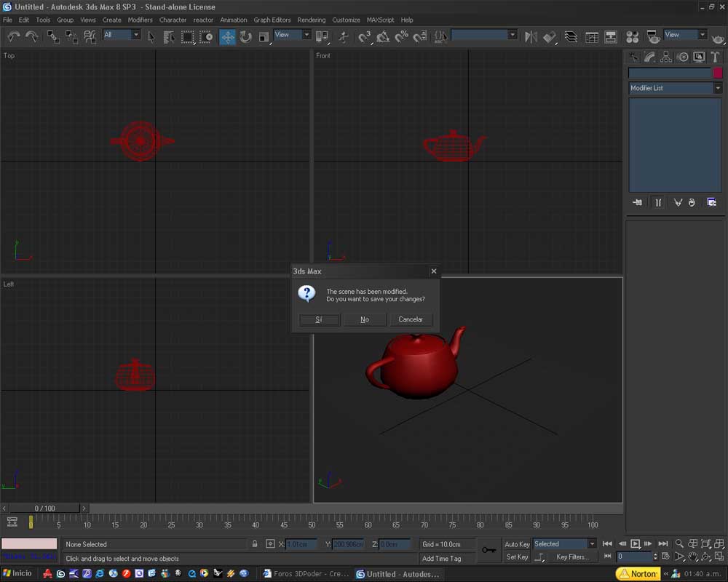Image resolution: width=728 pixels, height=582 pixels.
Task: Activate the Select and Rotate tool
Action: coord(246,36)
